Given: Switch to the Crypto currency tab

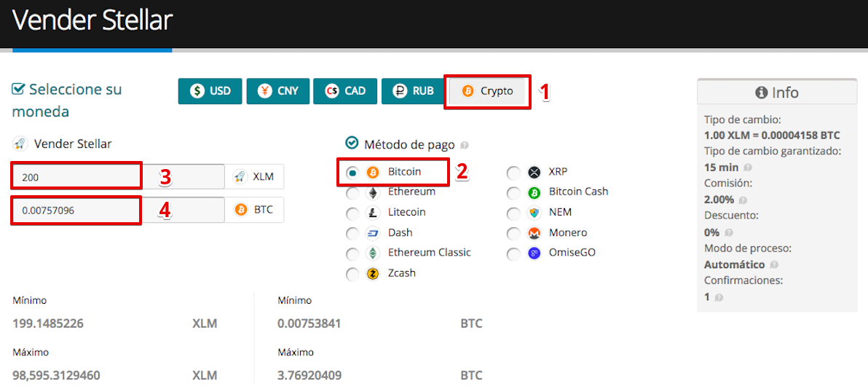Looking at the screenshot, I should click(x=487, y=91).
